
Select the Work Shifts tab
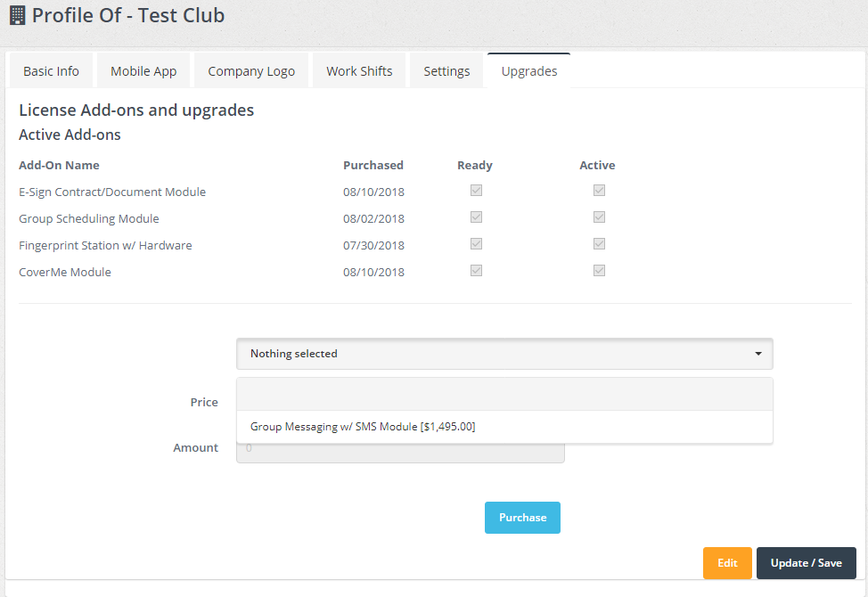pyautogui.click(x=359, y=71)
